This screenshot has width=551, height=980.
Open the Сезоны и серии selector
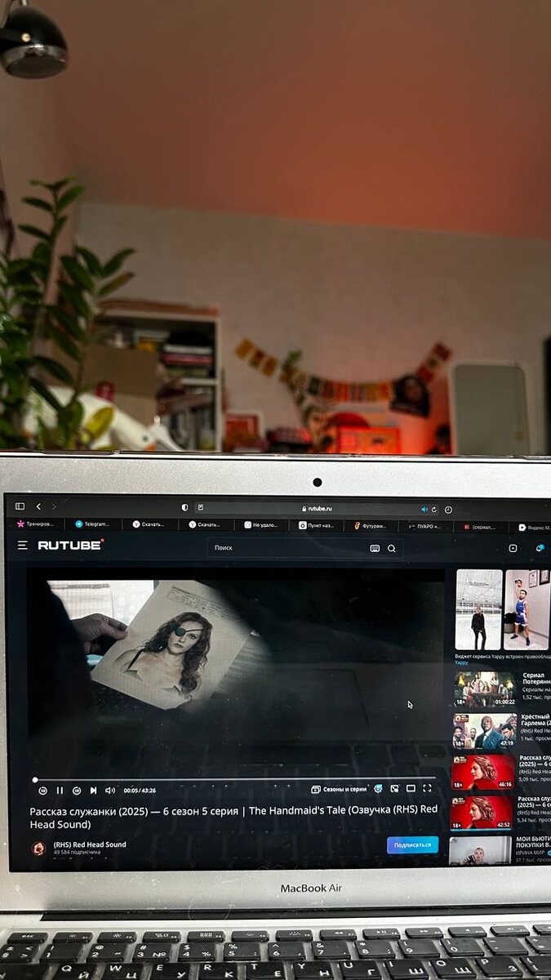coord(339,790)
